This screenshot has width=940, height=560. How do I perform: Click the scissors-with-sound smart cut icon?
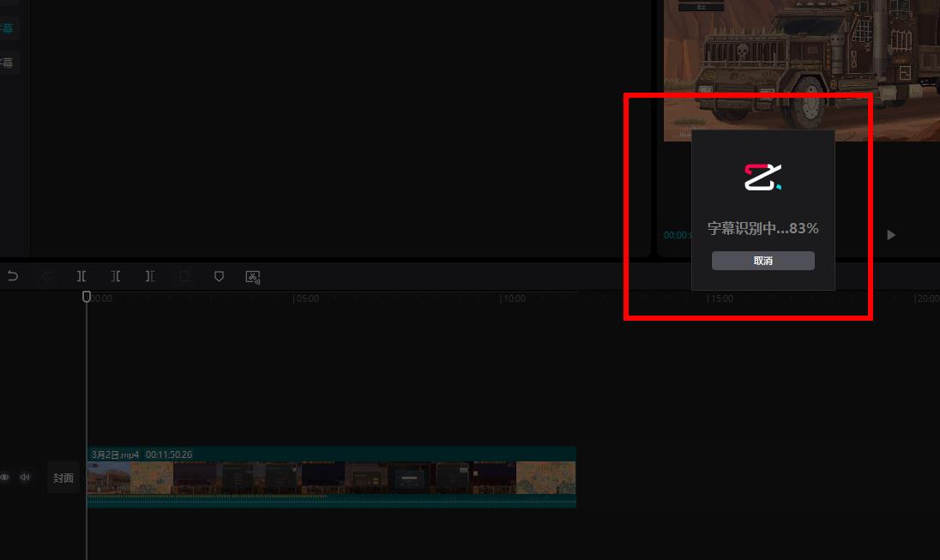[253, 277]
